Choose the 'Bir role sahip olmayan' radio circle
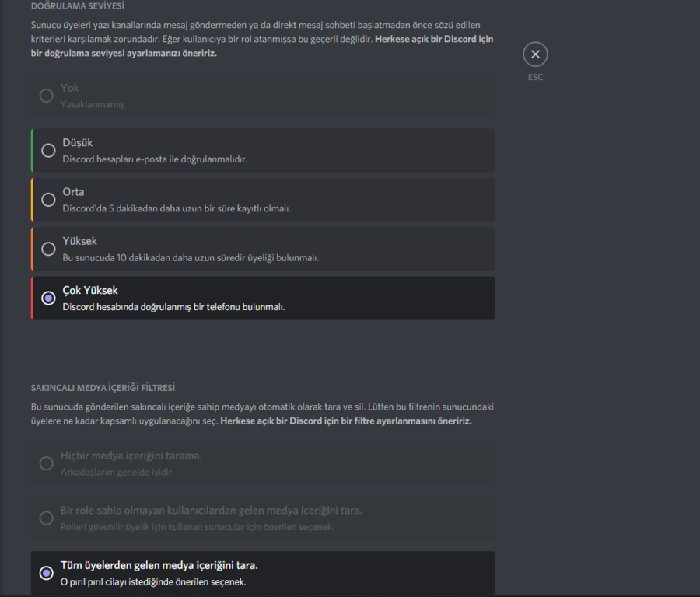Screen dimensions: 700x597 pos(47,518)
